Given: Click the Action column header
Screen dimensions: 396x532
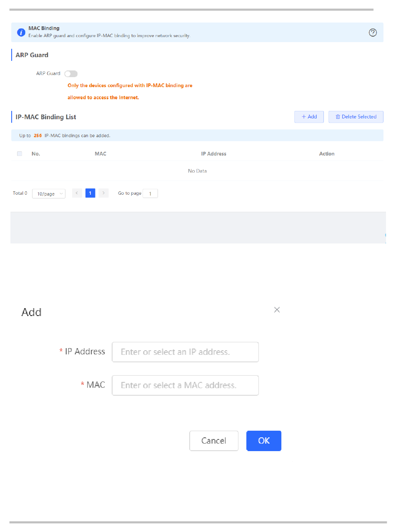Looking at the screenshot, I should click(x=327, y=154).
